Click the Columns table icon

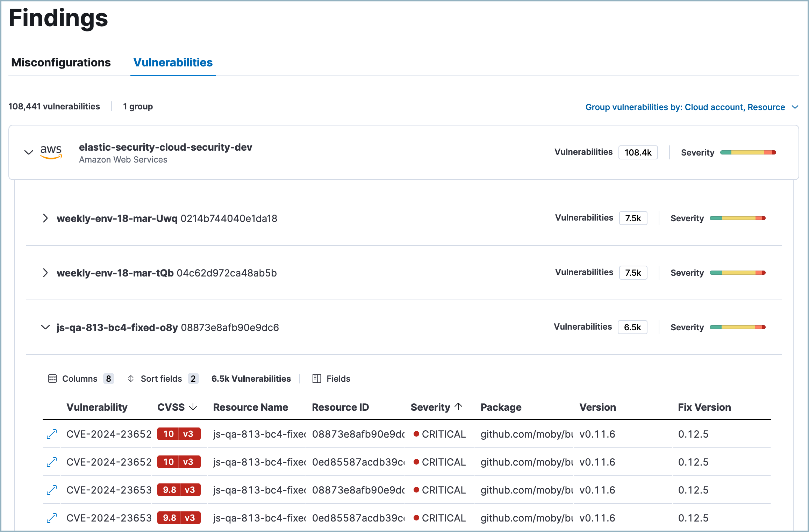tap(52, 379)
